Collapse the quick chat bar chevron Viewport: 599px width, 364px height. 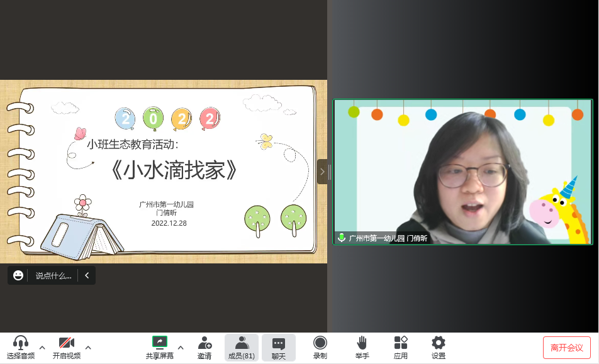(87, 275)
